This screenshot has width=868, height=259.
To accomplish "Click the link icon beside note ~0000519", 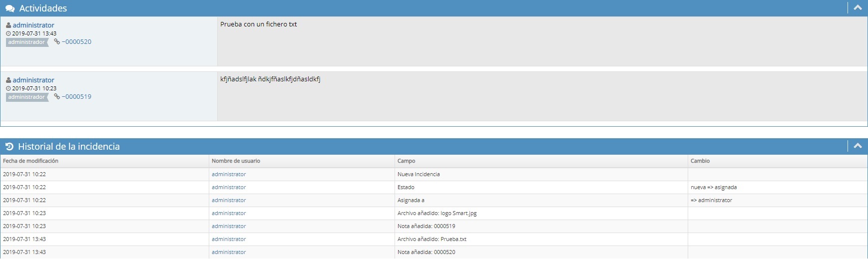I will (x=57, y=97).
